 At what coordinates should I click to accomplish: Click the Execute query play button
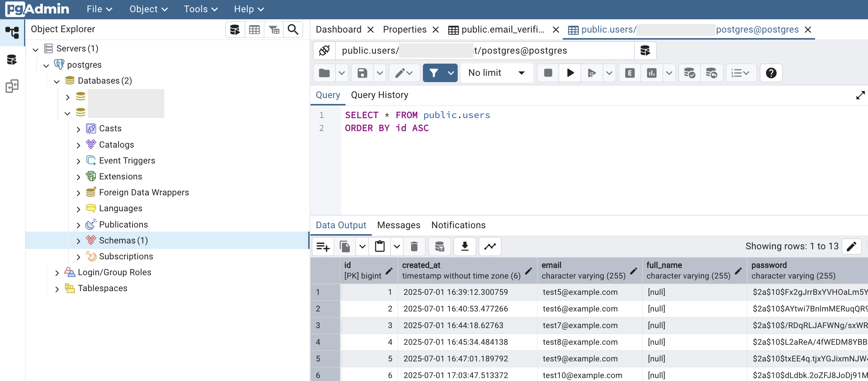570,73
